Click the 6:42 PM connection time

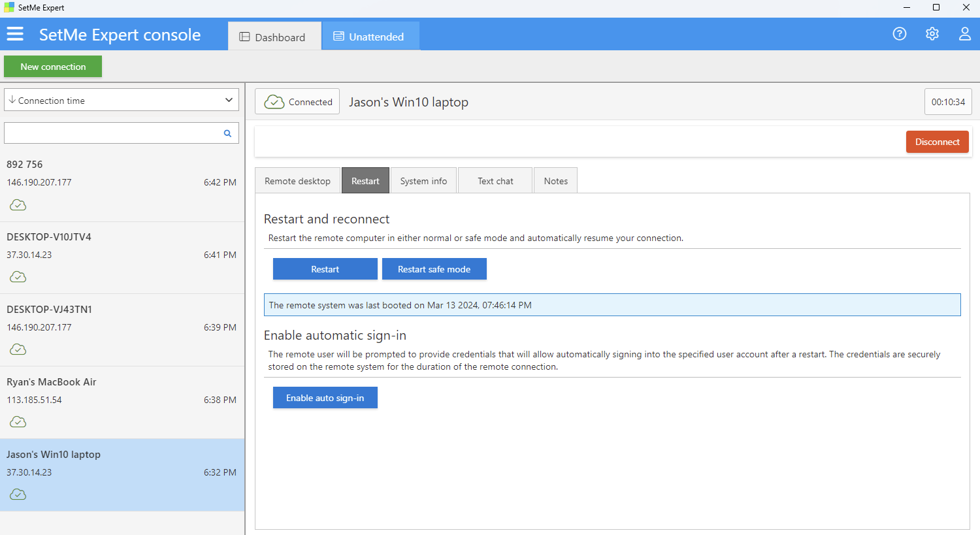[220, 182]
